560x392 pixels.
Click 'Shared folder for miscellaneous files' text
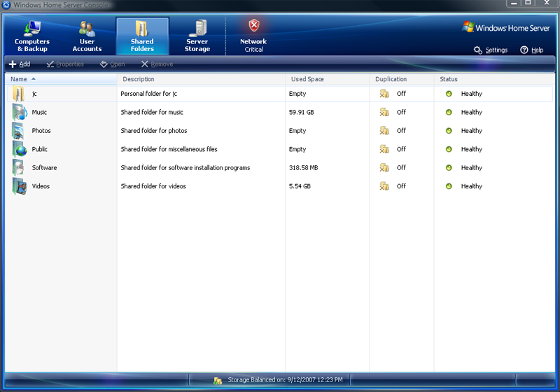tap(169, 150)
